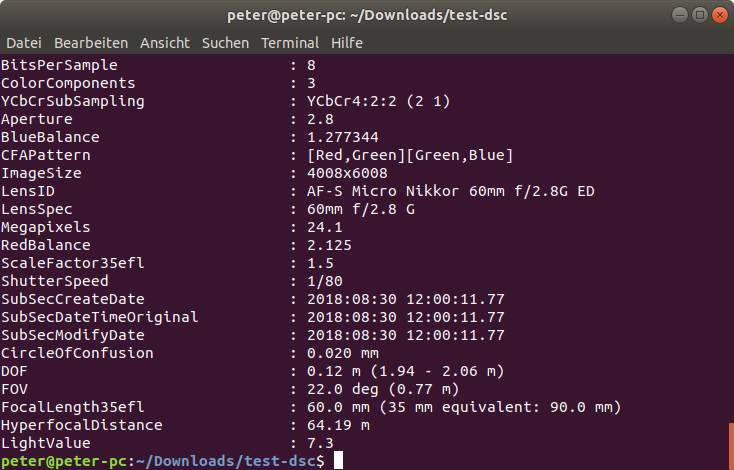
Task: Click the CFAPattern value text
Action: pyautogui.click(x=410, y=155)
